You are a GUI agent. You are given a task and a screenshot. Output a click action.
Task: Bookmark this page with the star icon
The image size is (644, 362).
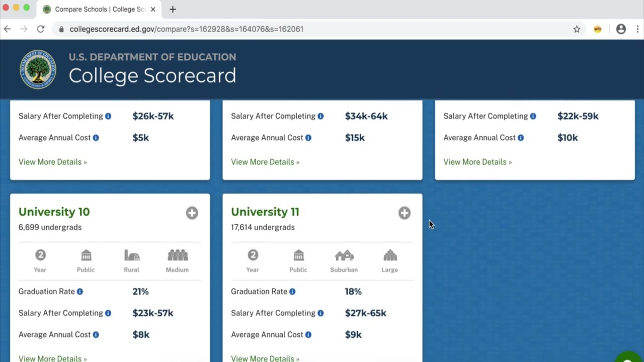click(577, 29)
